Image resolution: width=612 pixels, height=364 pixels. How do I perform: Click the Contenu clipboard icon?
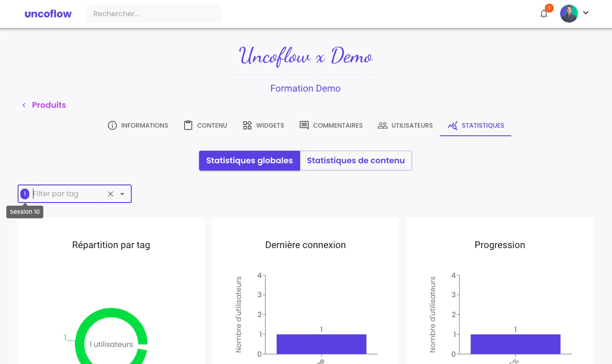[x=188, y=125]
